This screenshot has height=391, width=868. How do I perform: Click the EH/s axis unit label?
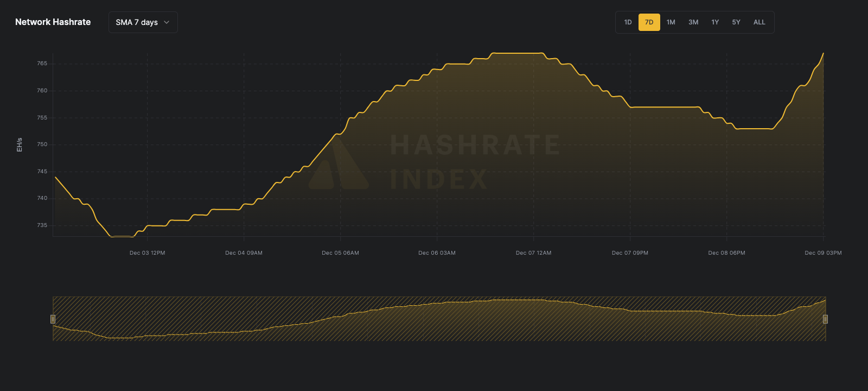pyautogui.click(x=20, y=145)
